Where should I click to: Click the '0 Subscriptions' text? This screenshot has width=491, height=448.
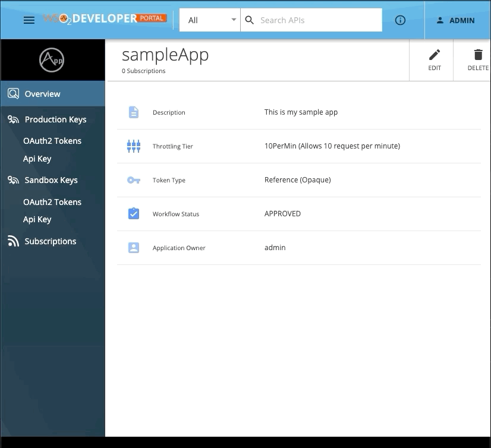(143, 71)
